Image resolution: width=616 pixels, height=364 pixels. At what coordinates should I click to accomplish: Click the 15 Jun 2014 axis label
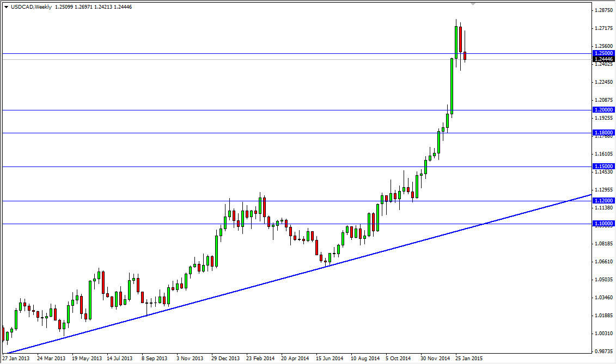click(x=330, y=359)
